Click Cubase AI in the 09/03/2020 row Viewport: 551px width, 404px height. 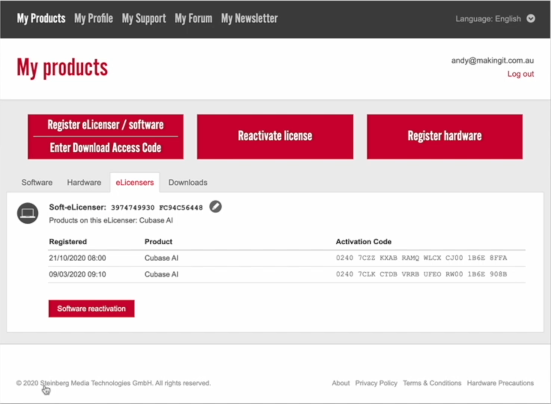tap(161, 274)
